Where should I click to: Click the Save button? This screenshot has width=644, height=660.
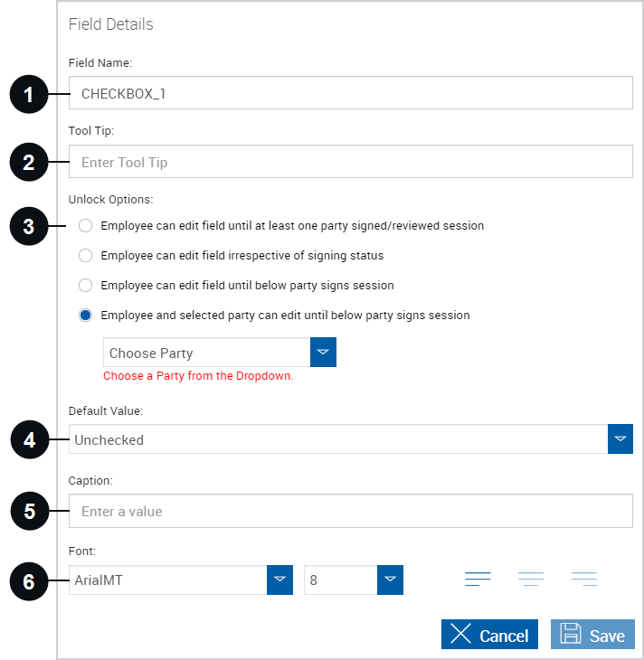592,635
